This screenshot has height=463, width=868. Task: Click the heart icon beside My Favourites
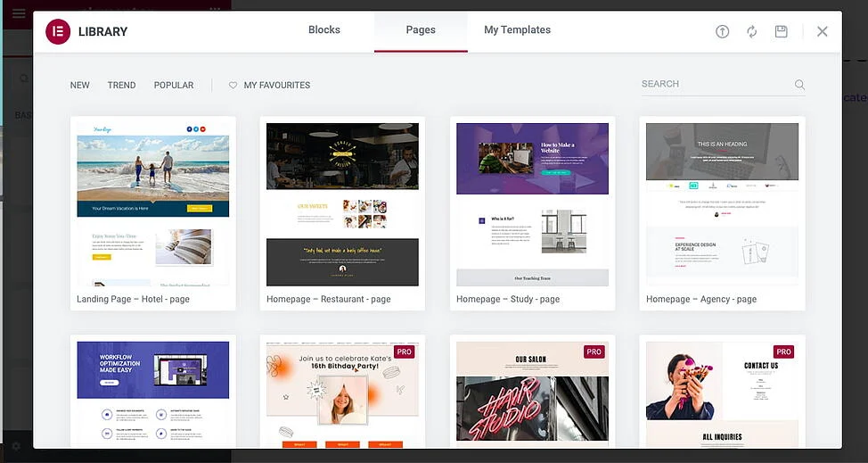point(233,86)
